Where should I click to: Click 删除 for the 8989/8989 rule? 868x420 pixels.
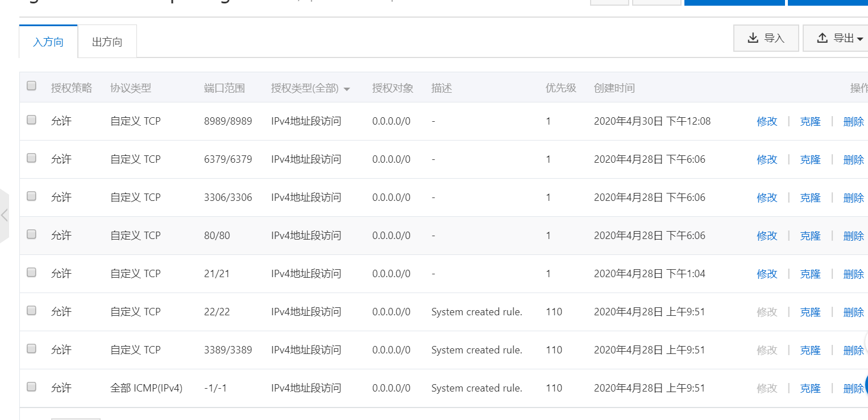click(x=853, y=121)
